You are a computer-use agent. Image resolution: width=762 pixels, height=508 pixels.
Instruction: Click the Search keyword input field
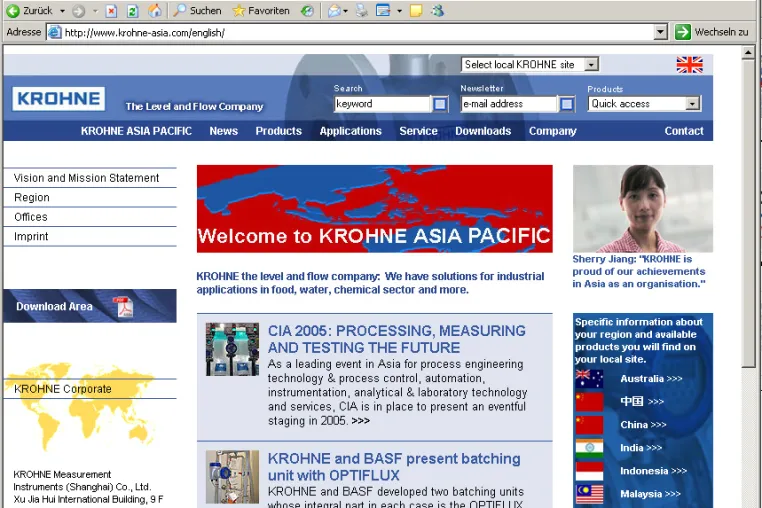382,104
